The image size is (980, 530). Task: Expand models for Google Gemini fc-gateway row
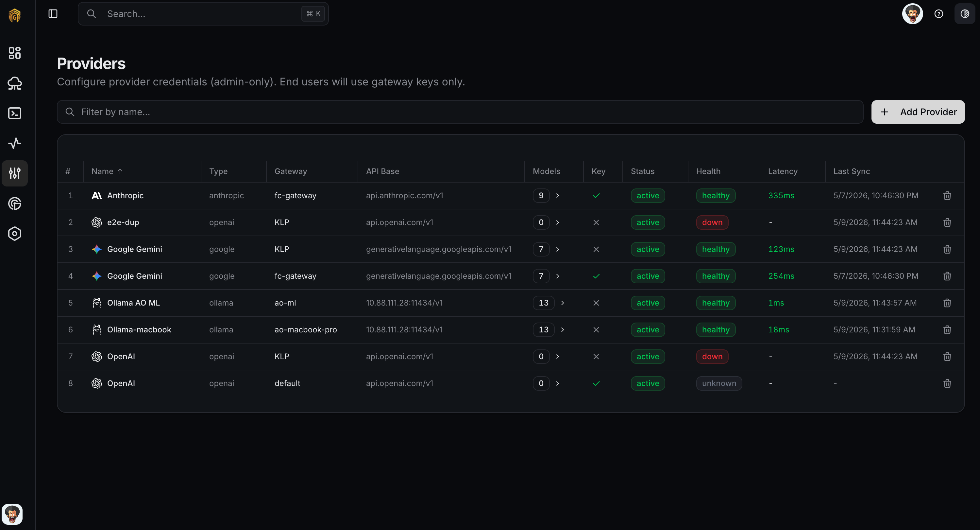(557, 276)
